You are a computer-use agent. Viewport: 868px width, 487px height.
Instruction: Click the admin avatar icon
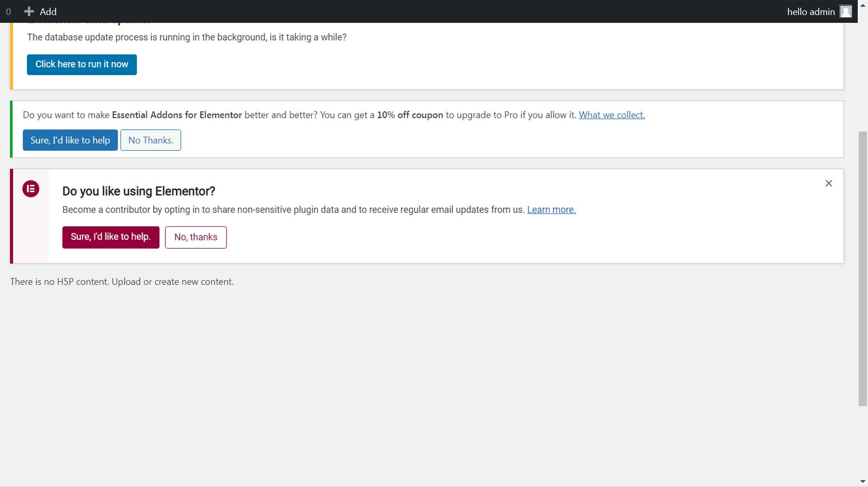[845, 11]
